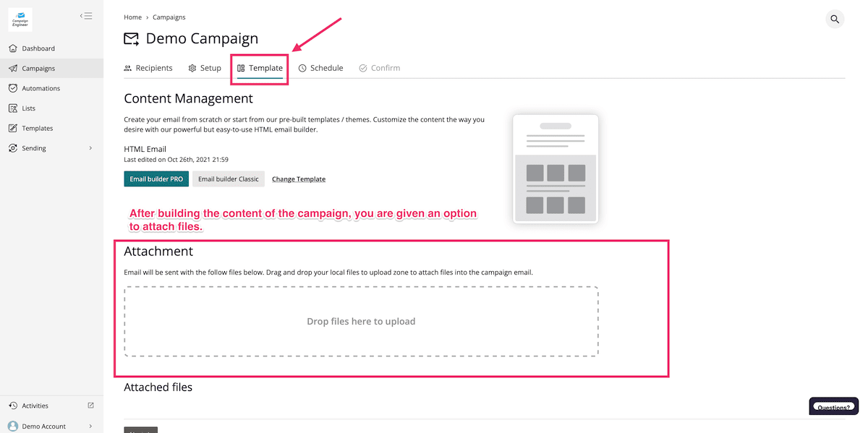This screenshot has width=868, height=433.
Task: Switch to the Setup tab
Action: point(205,68)
